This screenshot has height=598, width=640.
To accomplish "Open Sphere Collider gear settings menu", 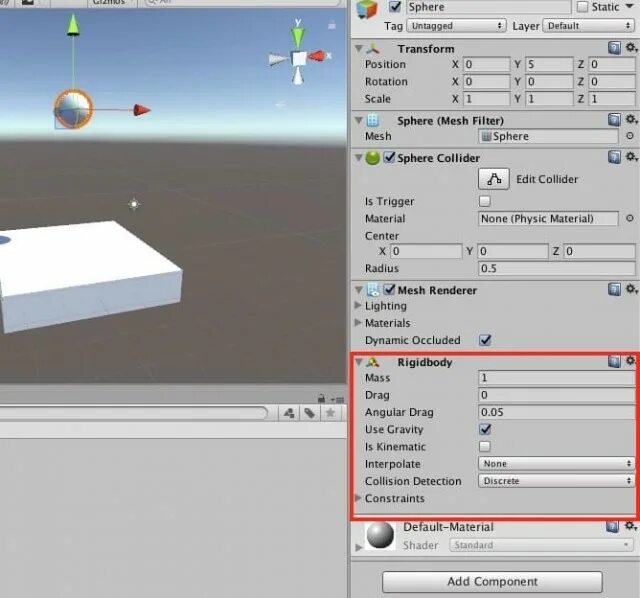I will [631, 157].
